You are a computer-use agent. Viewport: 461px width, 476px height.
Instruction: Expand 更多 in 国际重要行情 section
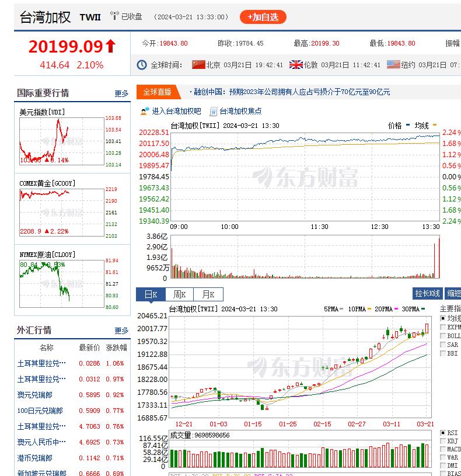click(121, 93)
